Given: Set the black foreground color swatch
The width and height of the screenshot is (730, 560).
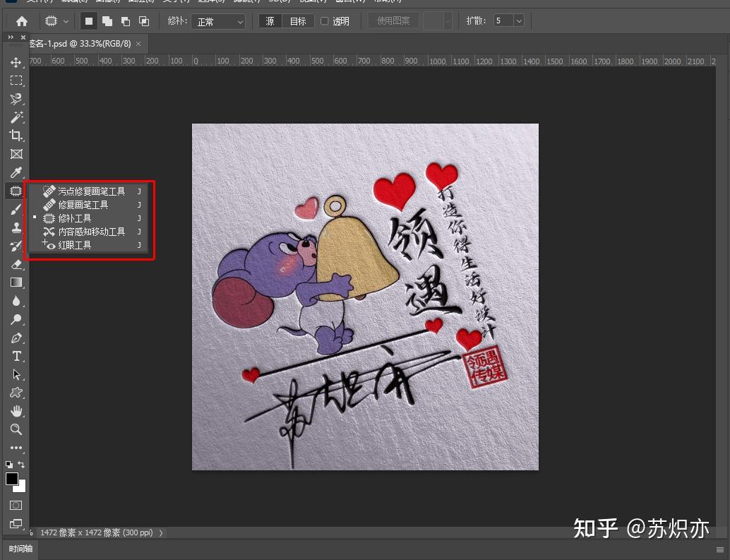Looking at the screenshot, I should 11,479.
